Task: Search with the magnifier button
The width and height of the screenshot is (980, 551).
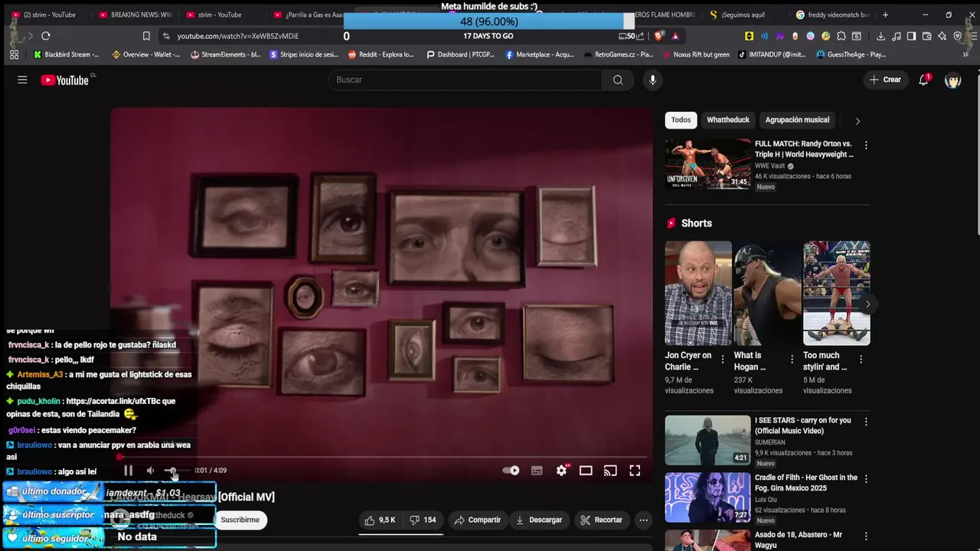Action: tap(618, 80)
